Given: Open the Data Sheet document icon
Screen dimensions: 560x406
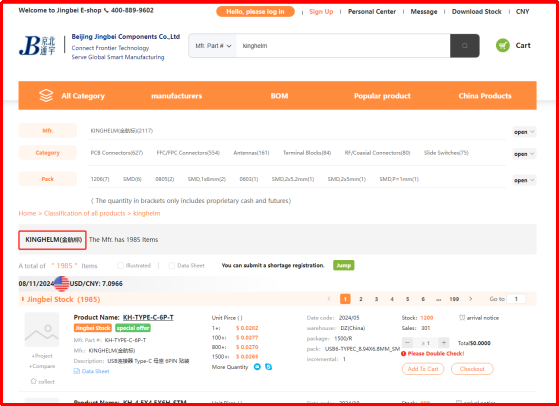Looking at the screenshot, I should (x=76, y=371).
